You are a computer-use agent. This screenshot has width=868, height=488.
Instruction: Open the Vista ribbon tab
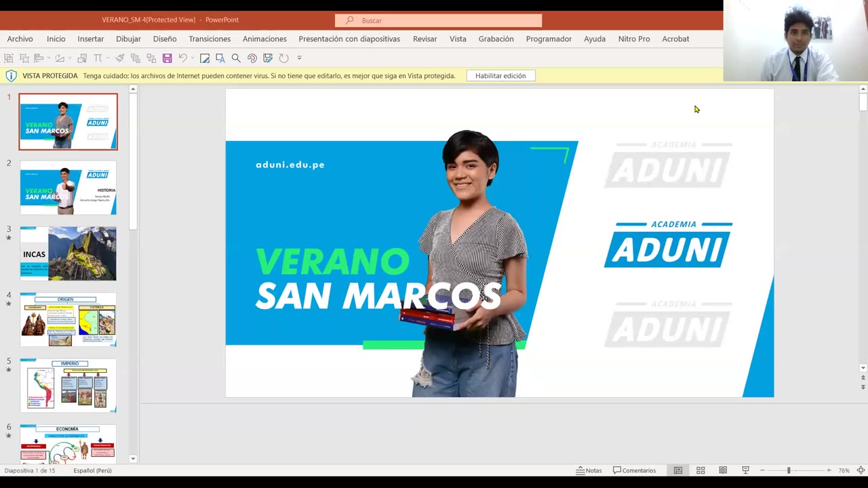[x=458, y=39]
